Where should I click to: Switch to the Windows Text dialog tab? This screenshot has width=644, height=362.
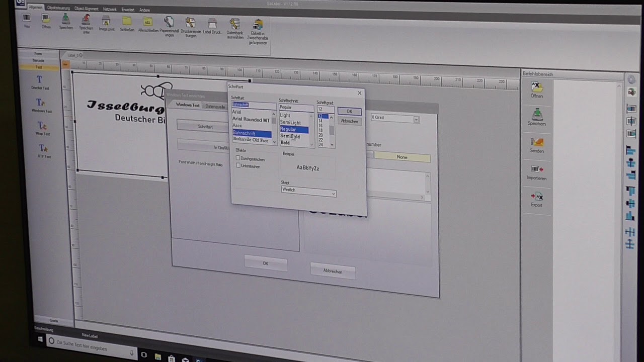(188, 105)
